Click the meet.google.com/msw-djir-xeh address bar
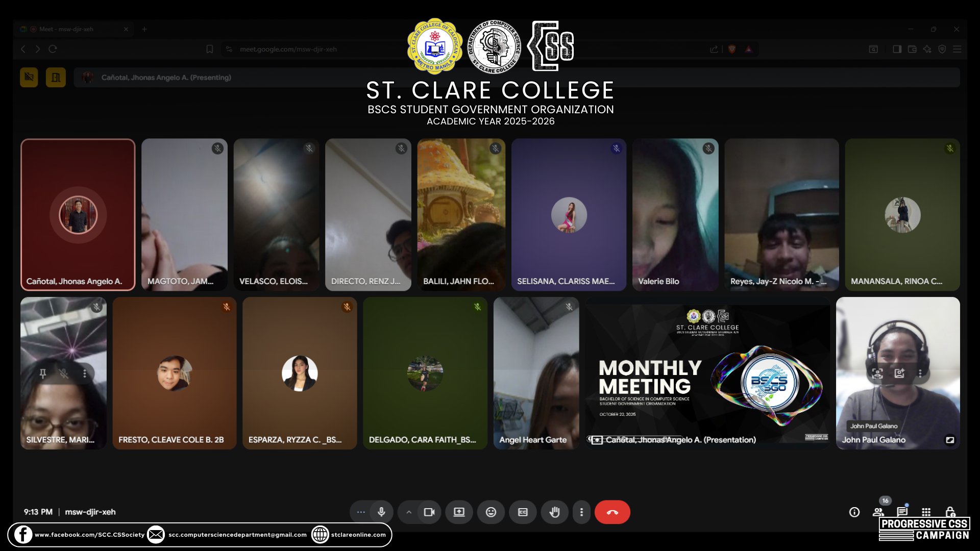The height and width of the screenshot is (551, 980). pyautogui.click(x=288, y=49)
